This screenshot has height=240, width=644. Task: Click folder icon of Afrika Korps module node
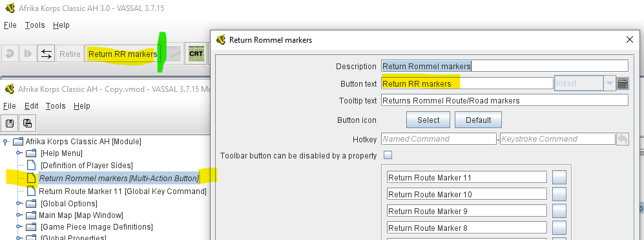click(17, 142)
